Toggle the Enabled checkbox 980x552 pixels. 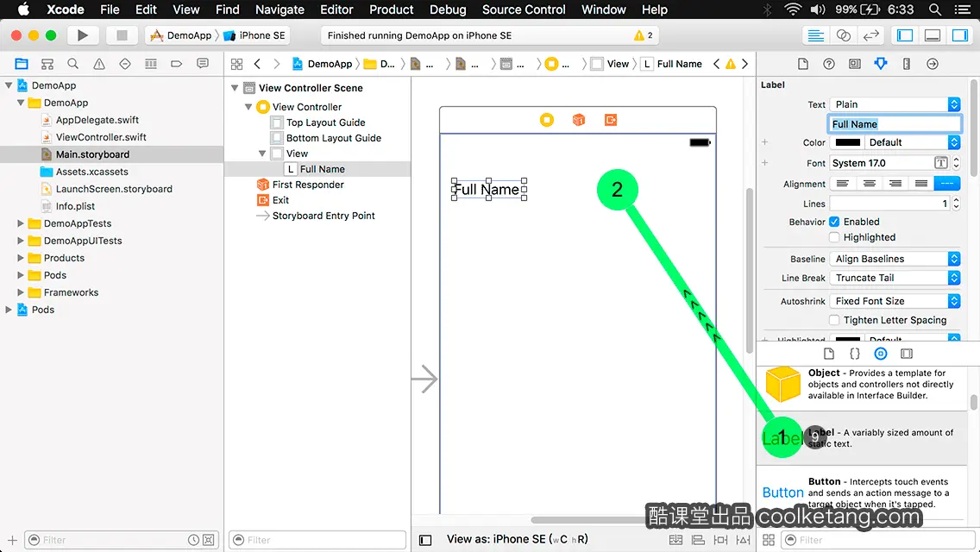834,222
